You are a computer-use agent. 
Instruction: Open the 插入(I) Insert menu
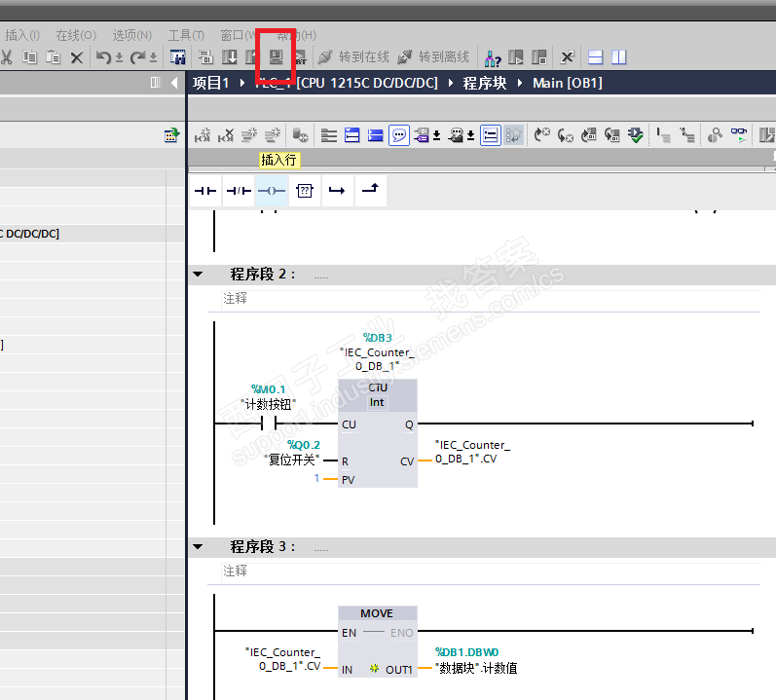point(22,35)
